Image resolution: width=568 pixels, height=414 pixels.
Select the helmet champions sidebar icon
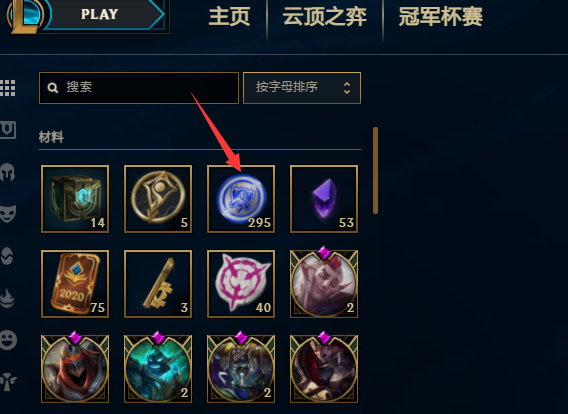pyautogui.click(x=8, y=172)
